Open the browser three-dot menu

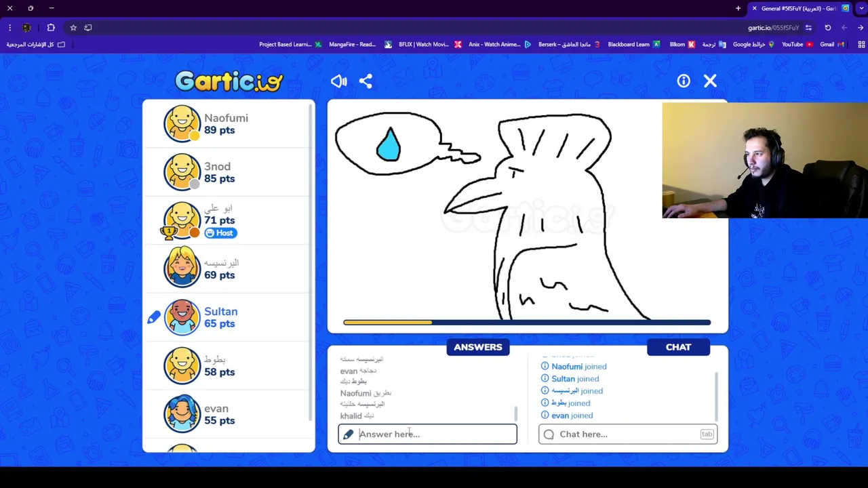point(9,28)
